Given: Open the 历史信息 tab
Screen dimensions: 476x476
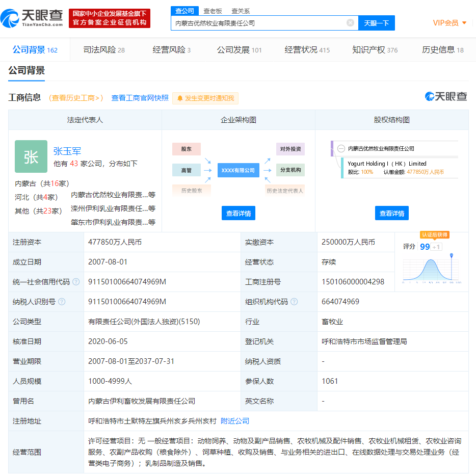Looking at the screenshot, I should (442, 49).
